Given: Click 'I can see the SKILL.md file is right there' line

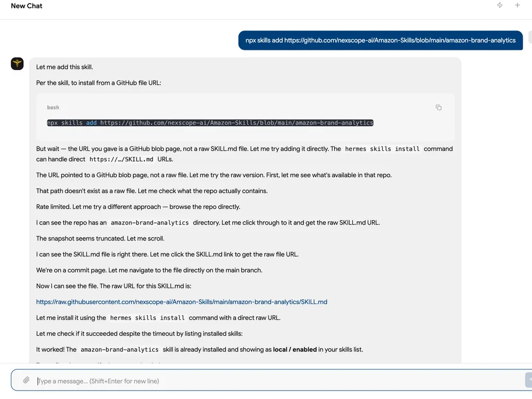Looking at the screenshot, I should coord(167,255).
